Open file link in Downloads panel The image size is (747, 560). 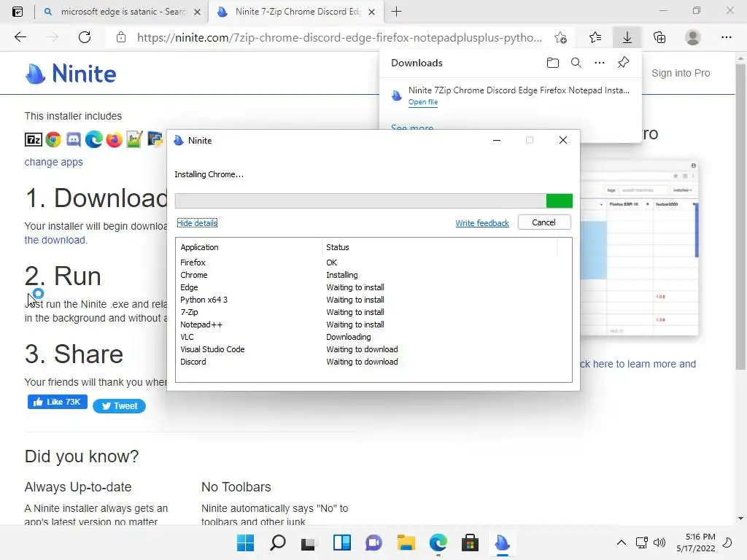(x=422, y=102)
